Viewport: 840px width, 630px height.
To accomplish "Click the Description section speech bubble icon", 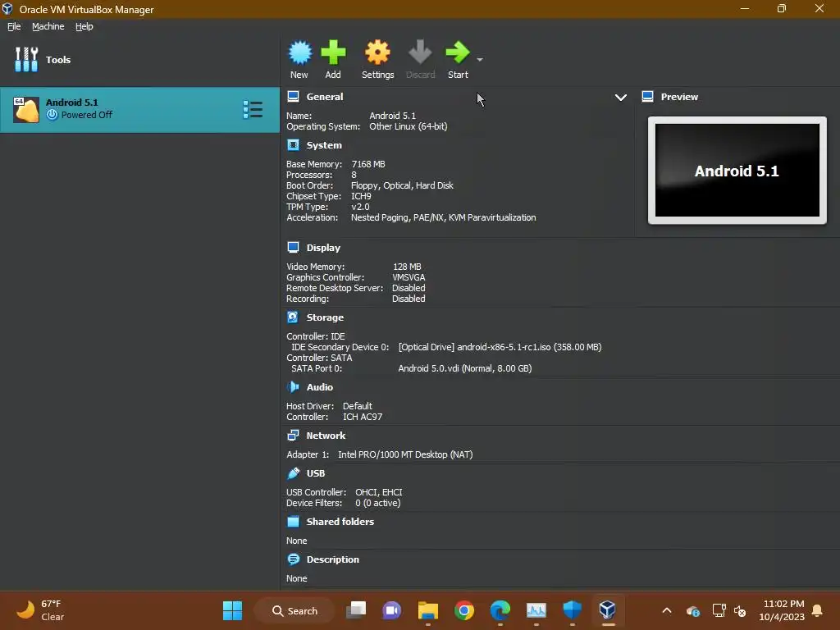I will (293, 559).
